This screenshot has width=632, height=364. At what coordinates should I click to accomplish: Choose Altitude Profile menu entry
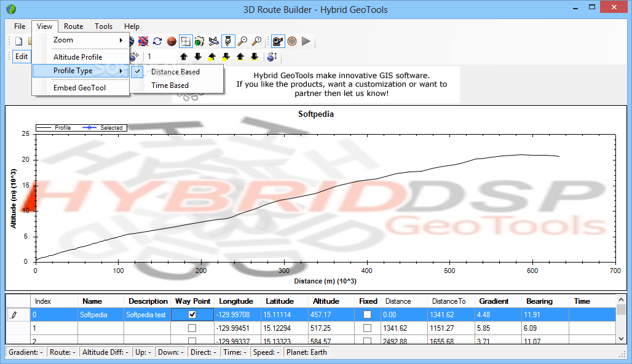pyautogui.click(x=81, y=57)
